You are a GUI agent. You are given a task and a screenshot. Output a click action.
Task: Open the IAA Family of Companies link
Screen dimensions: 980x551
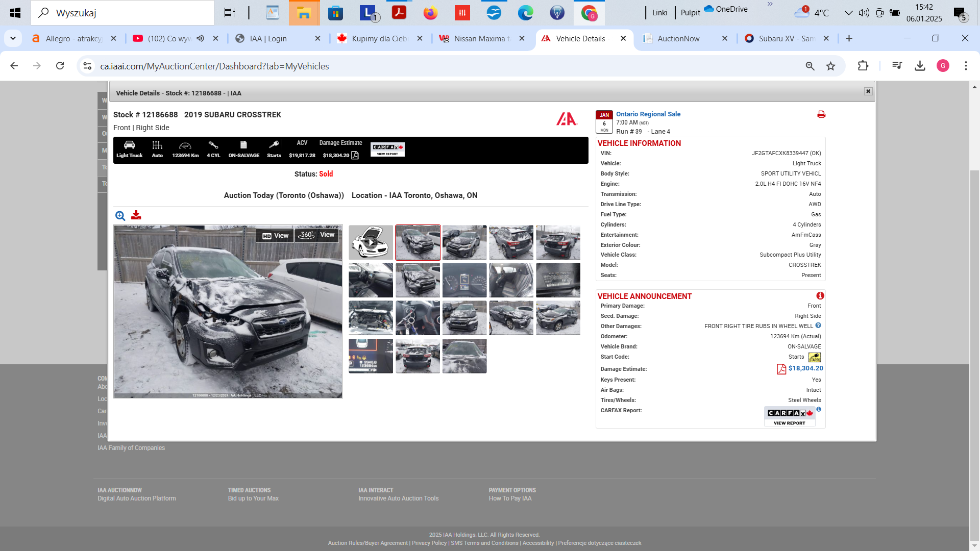[131, 448]
